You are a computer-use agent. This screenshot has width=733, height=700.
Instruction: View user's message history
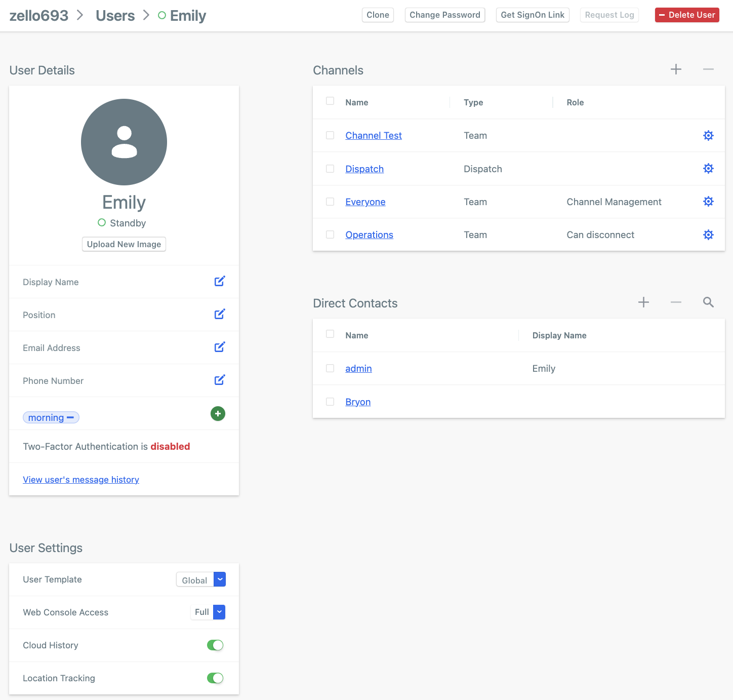pos(81,479)
